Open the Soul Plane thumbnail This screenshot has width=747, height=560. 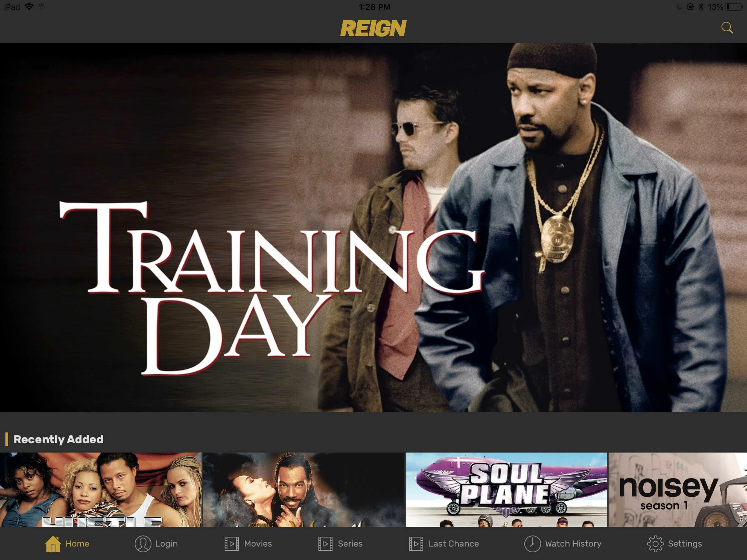click(x=506, y=490)
